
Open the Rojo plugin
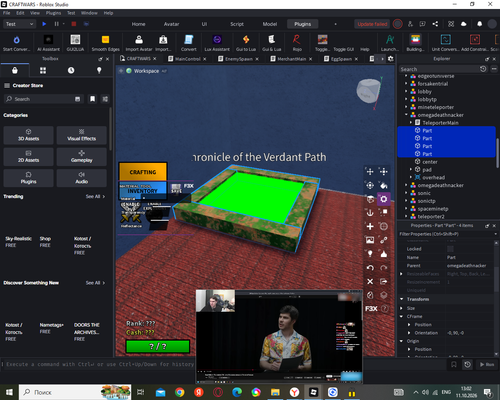tap(297, 43)
